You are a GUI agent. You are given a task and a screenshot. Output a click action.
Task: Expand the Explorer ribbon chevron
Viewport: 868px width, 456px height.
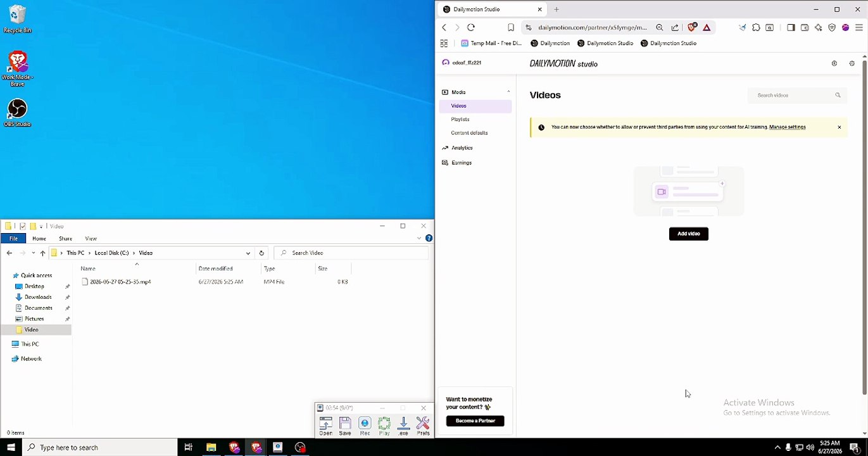[x=419, y=238]
